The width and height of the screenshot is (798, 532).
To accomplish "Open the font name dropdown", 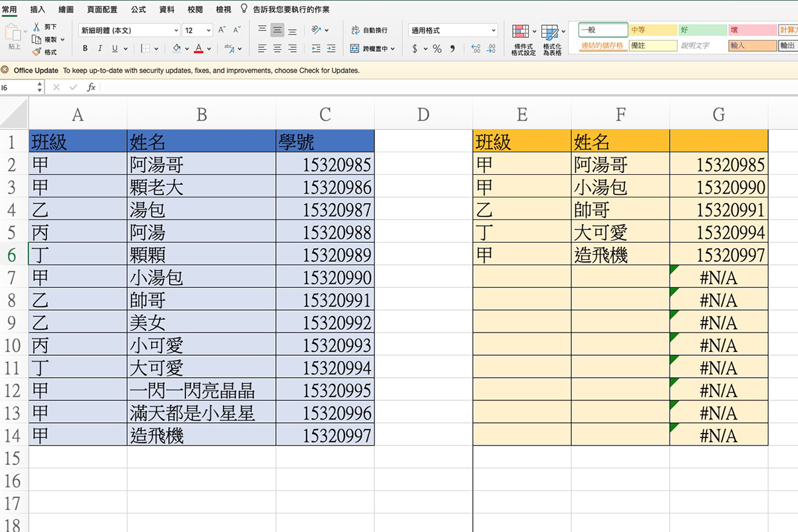I will click(176, 30).
